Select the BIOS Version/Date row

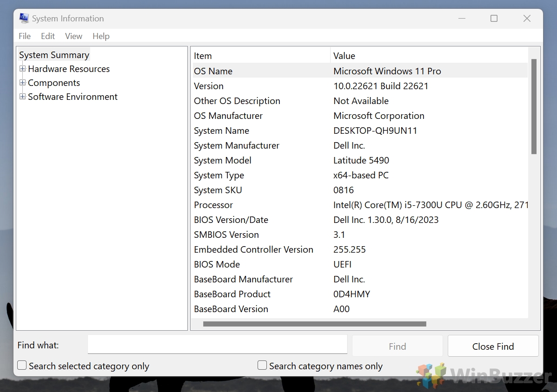click(360, 220)
